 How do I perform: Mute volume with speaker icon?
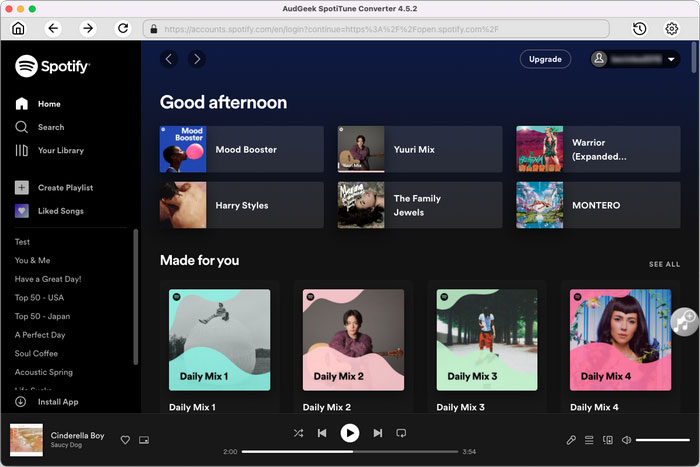pyautogui.click(x=626, y=440)
